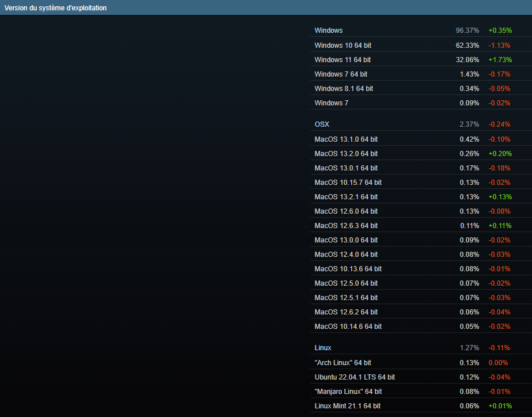Screen dimensions: 532x417
Task: Click the 1.27% Linux total share
Action: coord(469,348)
